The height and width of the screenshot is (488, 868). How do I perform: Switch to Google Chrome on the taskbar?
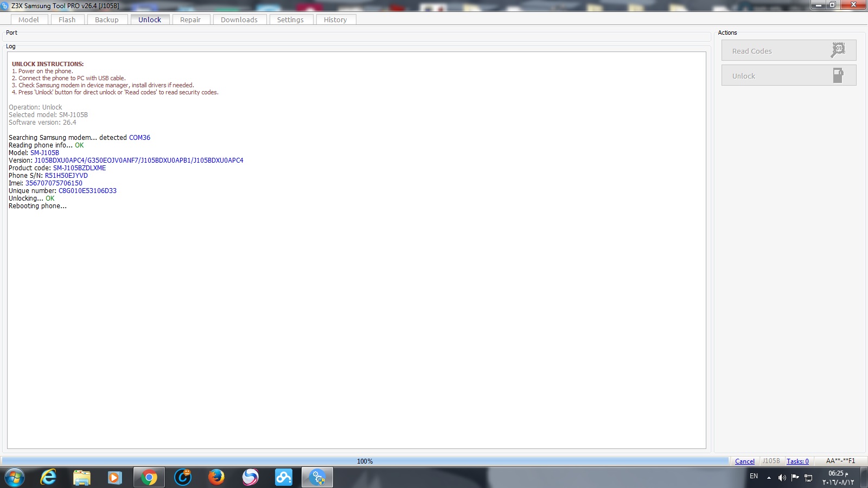coord(149,478)
